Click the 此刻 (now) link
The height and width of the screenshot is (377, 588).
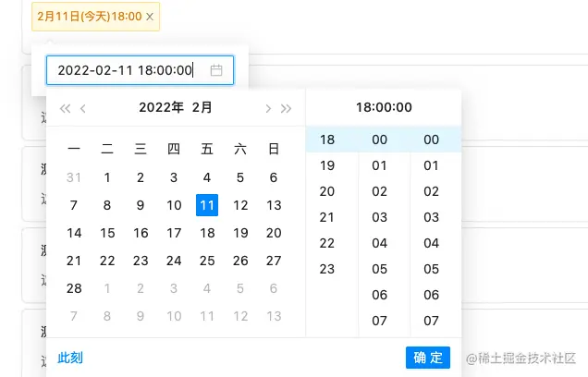[70, 358]
